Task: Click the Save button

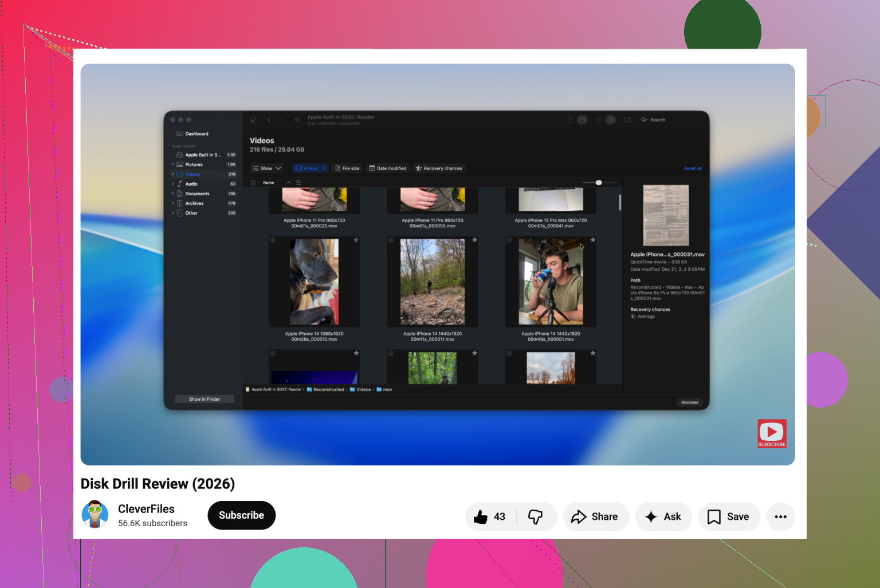Action: tap(729, 517)
